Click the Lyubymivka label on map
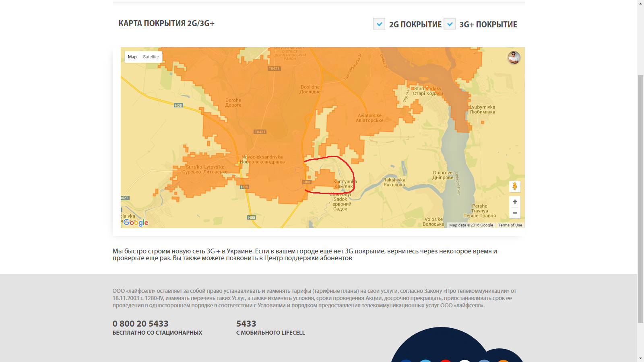This screenshot has height=362, width=644. pos(482,109)
